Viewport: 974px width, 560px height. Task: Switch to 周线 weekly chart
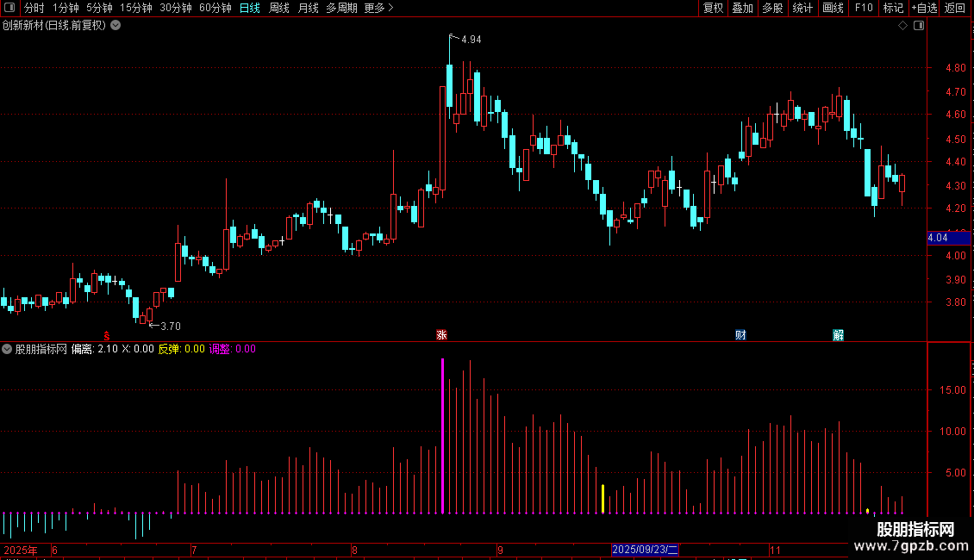click(279, 8)
